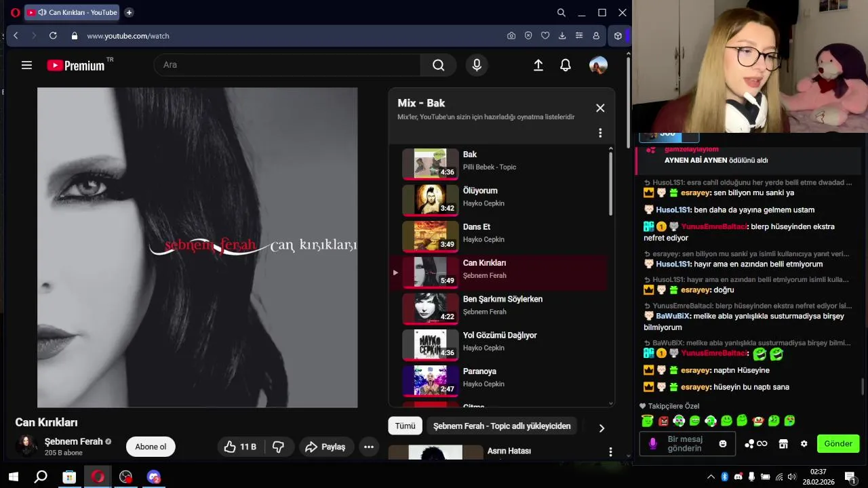Select 'Ölüyorum' by Hayko Cepkin
The image size is (868, 488).
click(x=498, y=199)
